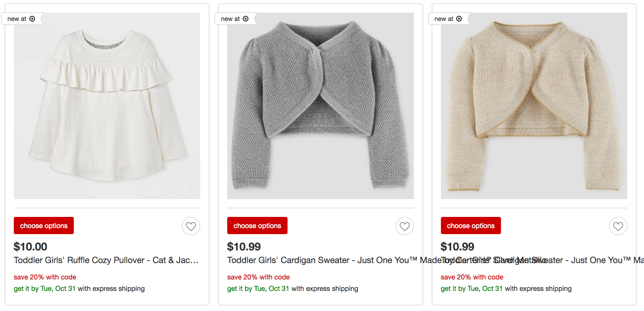
Task: Open Toddler Girls' Ruffle Cozy Pullover title link
Action: tap(106, 260)
